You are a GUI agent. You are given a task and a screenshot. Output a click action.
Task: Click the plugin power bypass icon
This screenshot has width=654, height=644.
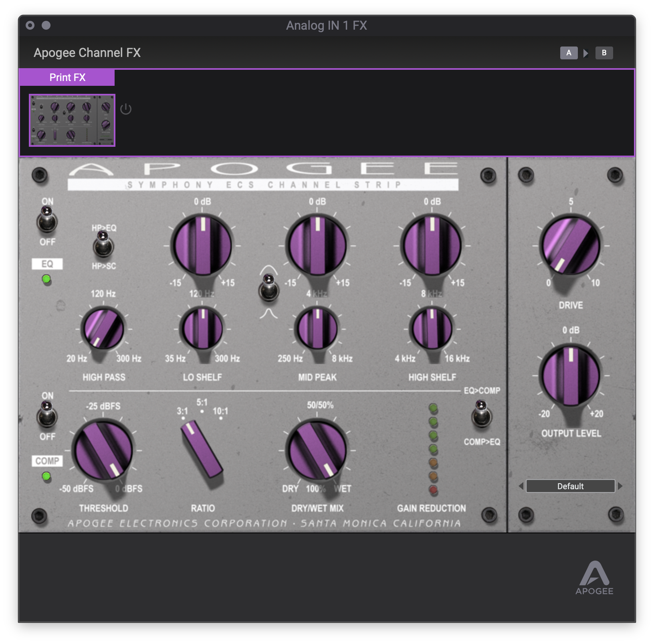[x=126, y=109]
